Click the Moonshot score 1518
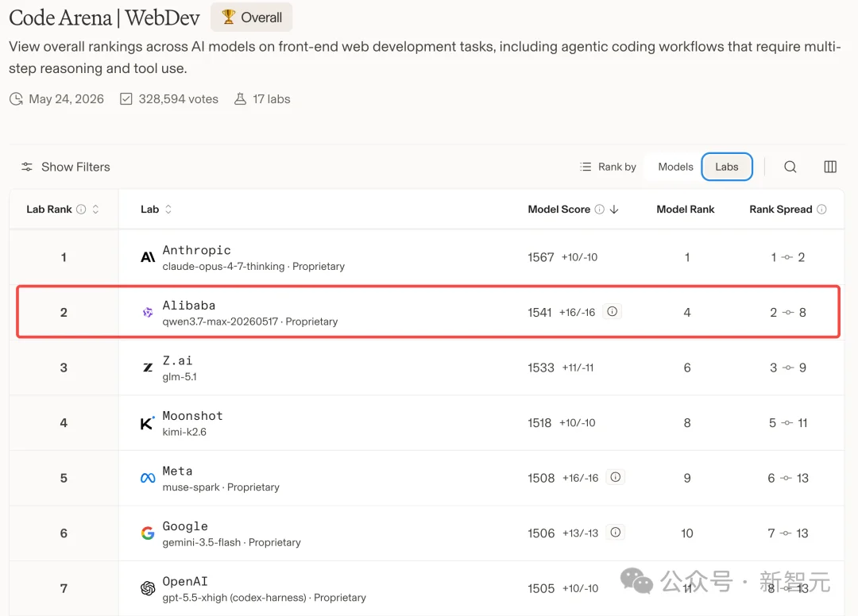The height and width of the screenshot is (616, 858). coord(539,422)
